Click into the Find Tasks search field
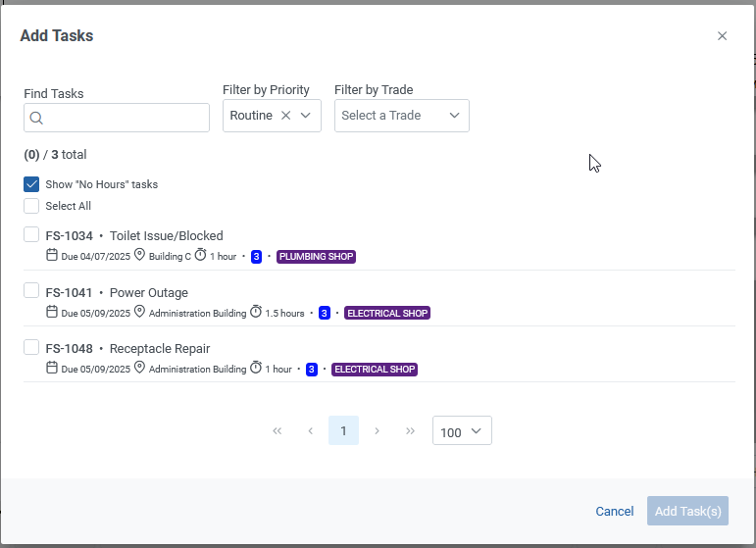The image size is (756, 548). [126, 119]
